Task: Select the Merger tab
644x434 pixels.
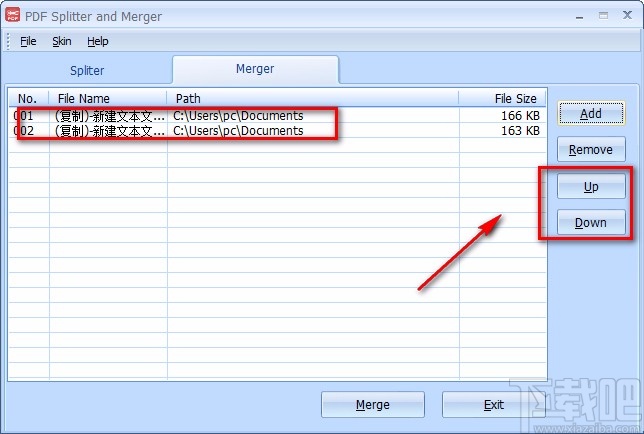Action: [x=255, y=69]
